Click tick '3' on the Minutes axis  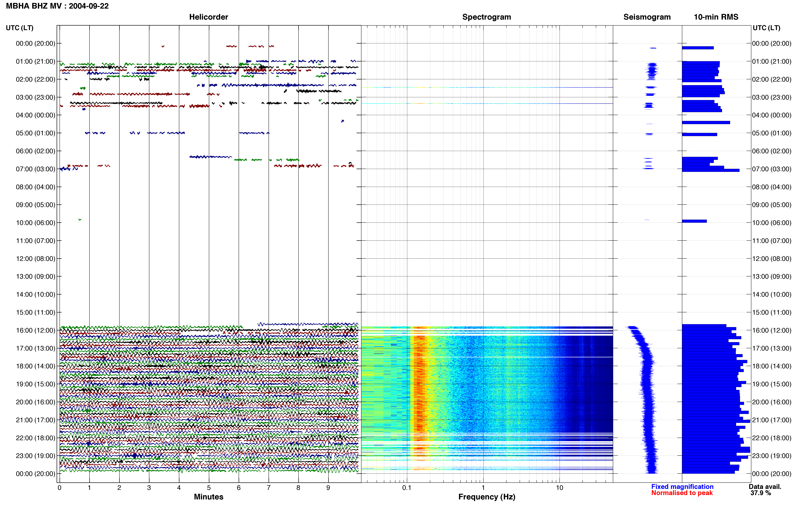149,488
